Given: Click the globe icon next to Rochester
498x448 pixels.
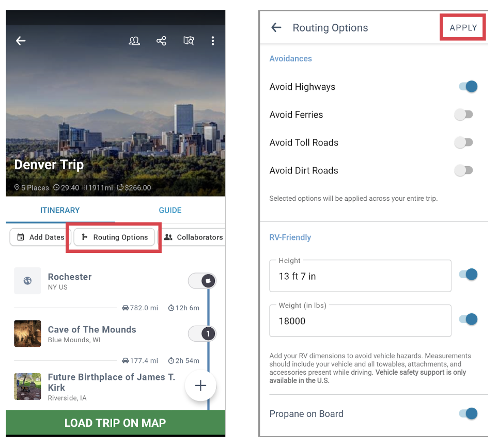Looking at the screenshot, I should 27,281.
